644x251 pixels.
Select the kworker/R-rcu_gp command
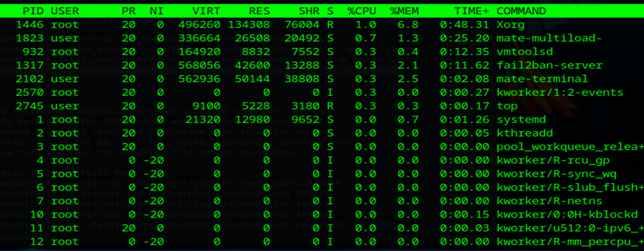click(553, 160)
